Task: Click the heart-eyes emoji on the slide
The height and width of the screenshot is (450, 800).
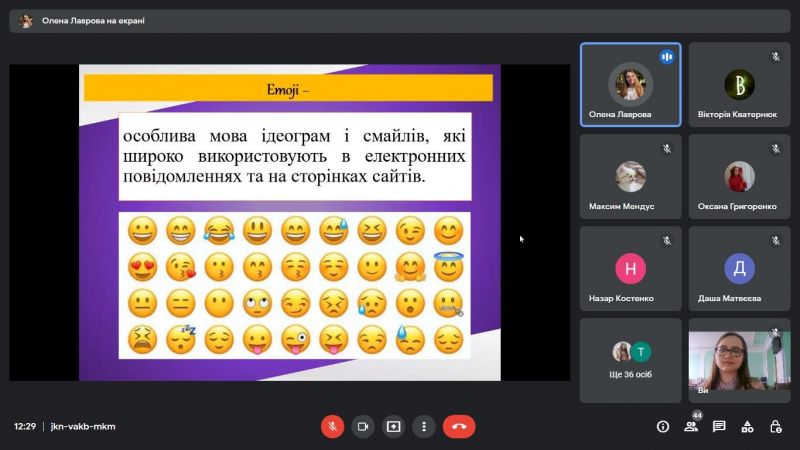Action: coord(142,267)
